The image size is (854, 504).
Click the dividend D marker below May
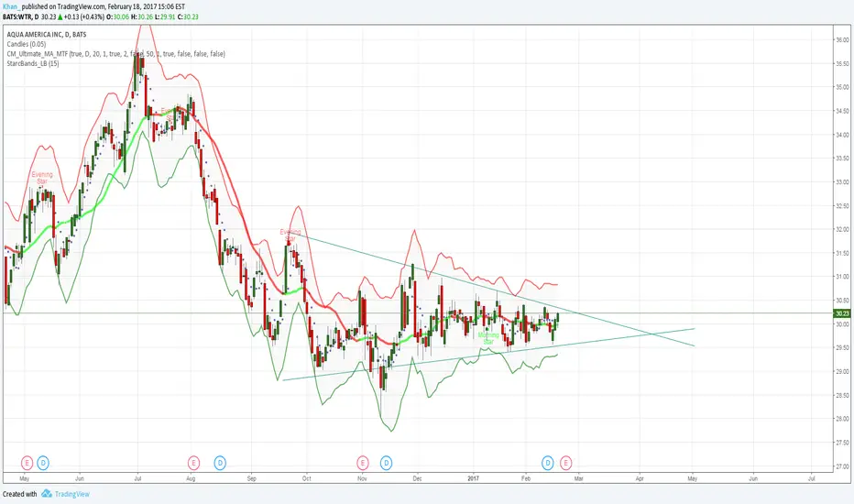(x=43, y=463)
